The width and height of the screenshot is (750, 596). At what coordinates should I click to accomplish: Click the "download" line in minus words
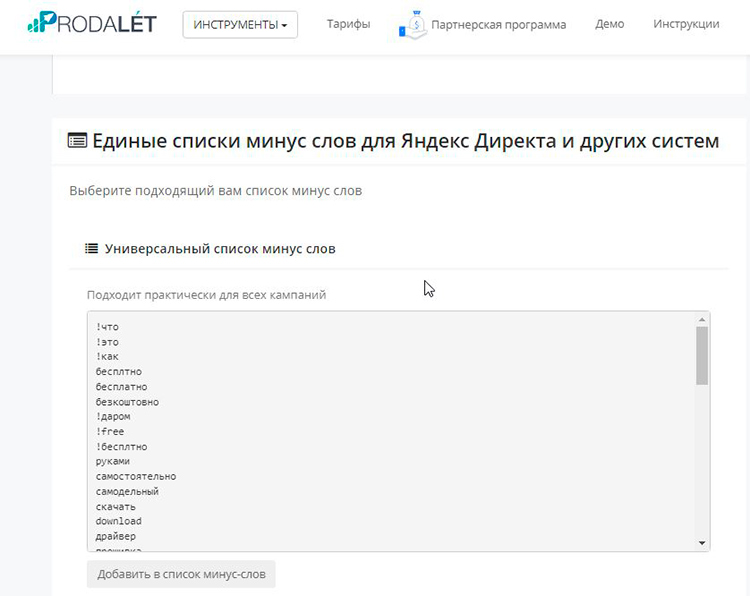119,522
